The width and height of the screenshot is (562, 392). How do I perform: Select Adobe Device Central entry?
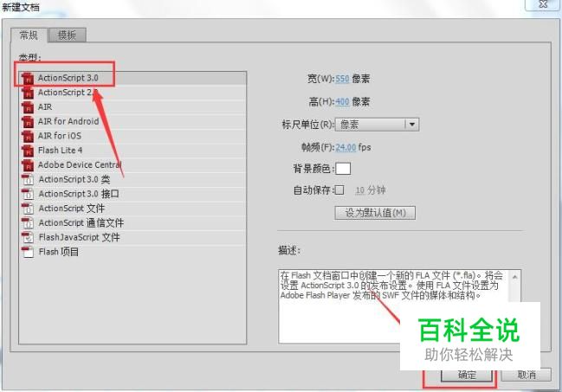point(132,164)
